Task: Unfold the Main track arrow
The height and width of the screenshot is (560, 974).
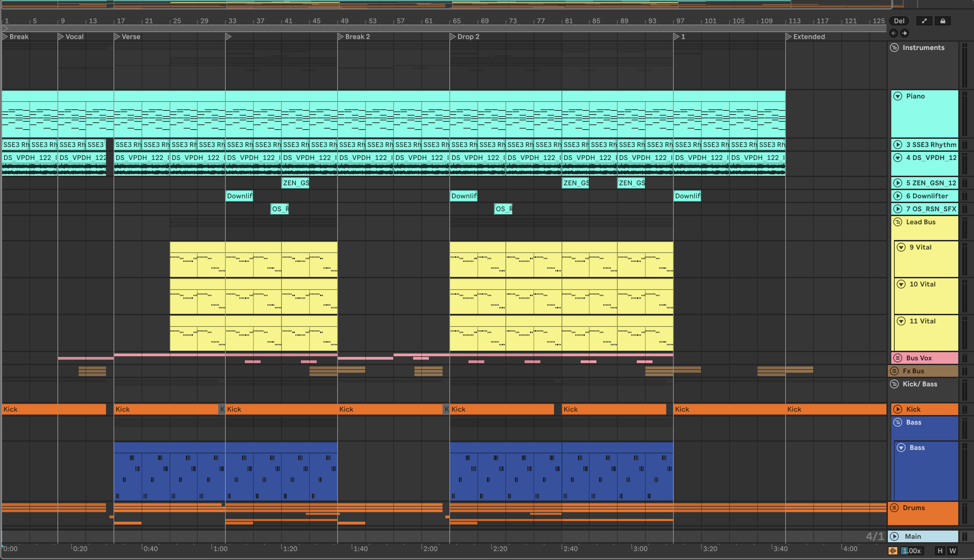Action: point(894,536)
